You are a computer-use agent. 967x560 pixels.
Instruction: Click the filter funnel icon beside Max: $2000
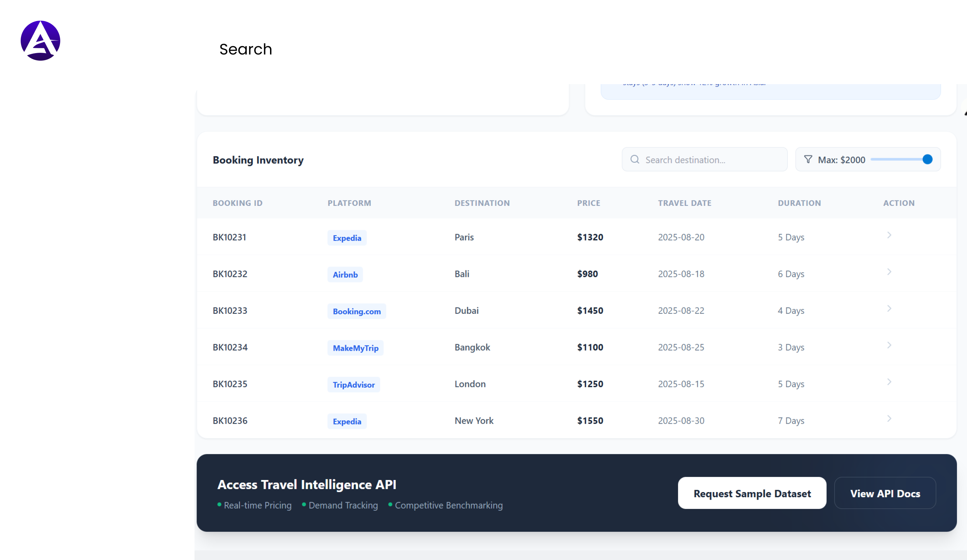pos(808,159)
